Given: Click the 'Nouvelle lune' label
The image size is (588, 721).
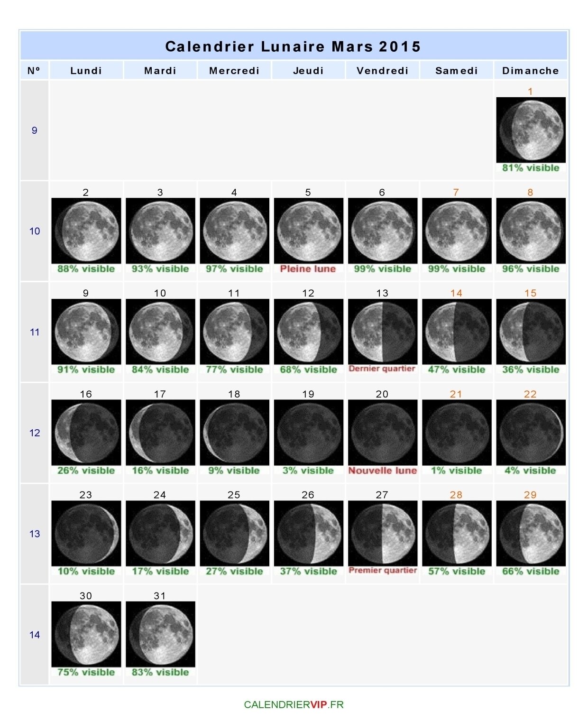Looking at the screenshot, I should coord(383,471).
